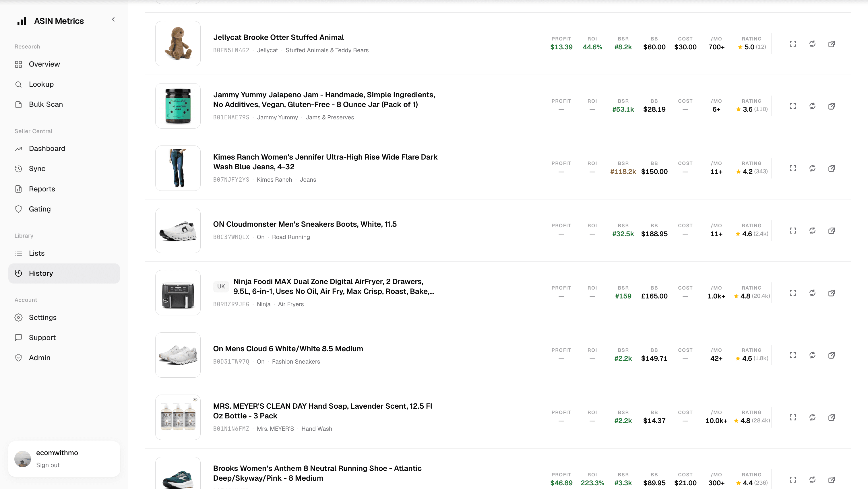Refresh the Jellycat Brooke Otter row

(812, 44)
